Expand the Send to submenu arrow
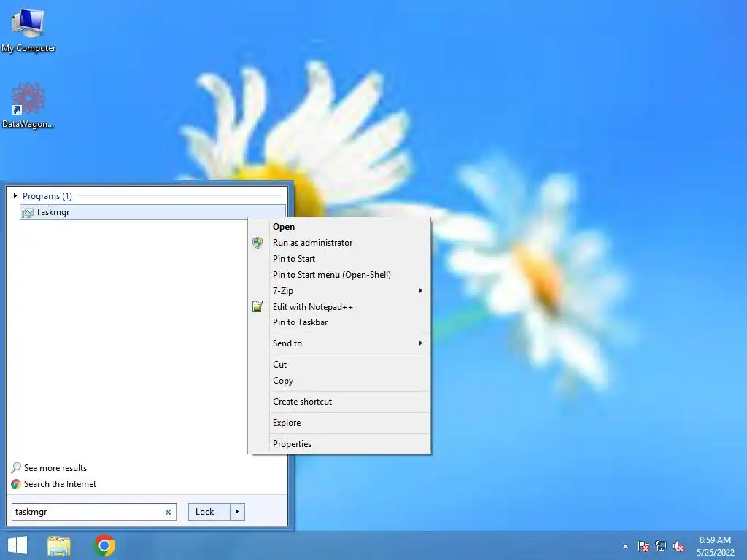The image size is (747, 560). tap(420, 343)
